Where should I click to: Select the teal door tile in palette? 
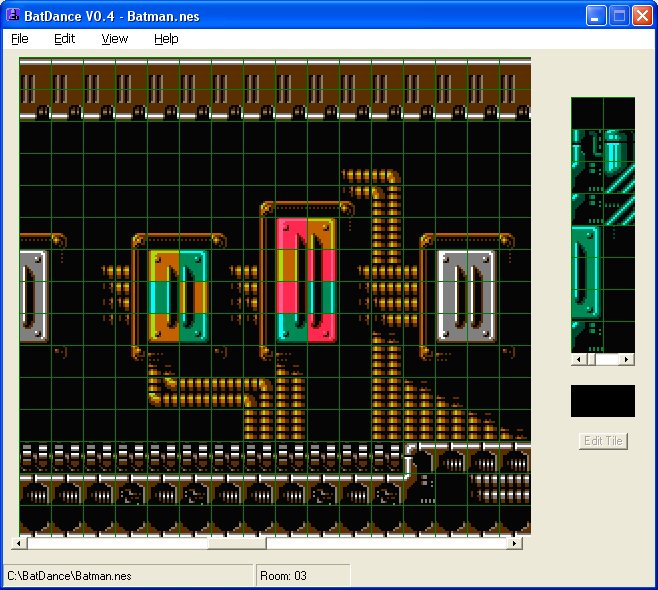point(586,273)
